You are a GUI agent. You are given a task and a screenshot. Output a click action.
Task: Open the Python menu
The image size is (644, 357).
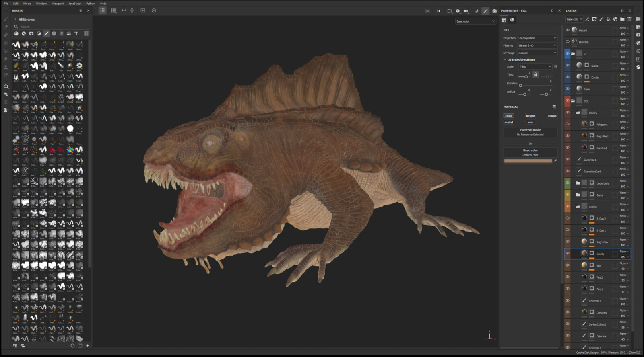click(x=91, y=4)
